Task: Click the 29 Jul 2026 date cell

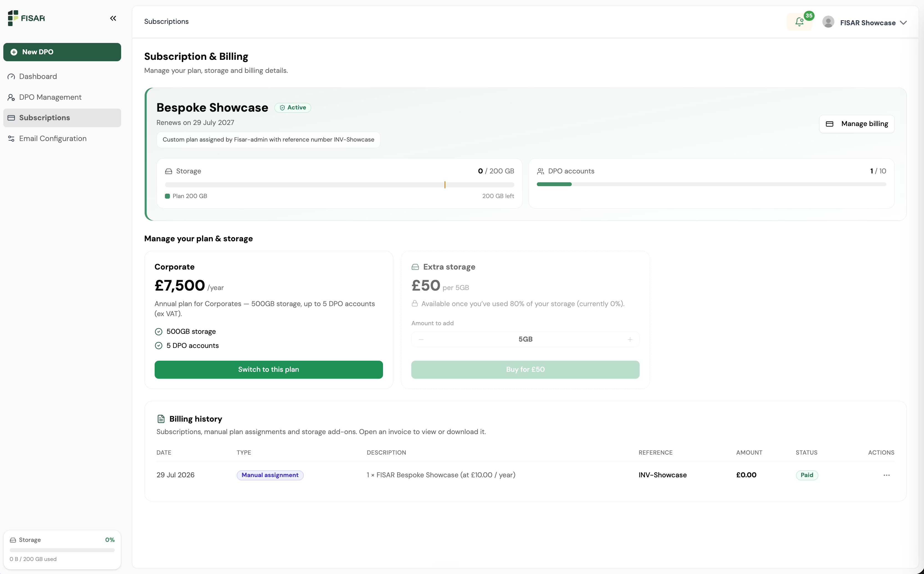Action: point(175,475)
